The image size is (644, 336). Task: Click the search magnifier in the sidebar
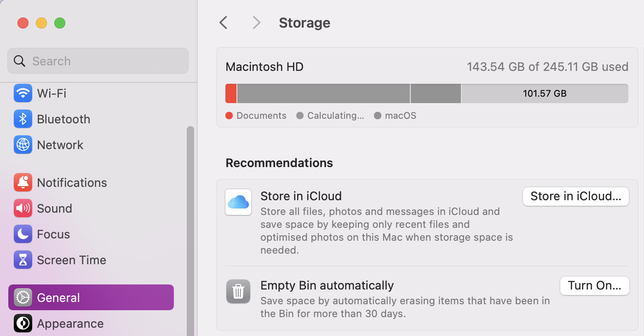click(19, 60)
